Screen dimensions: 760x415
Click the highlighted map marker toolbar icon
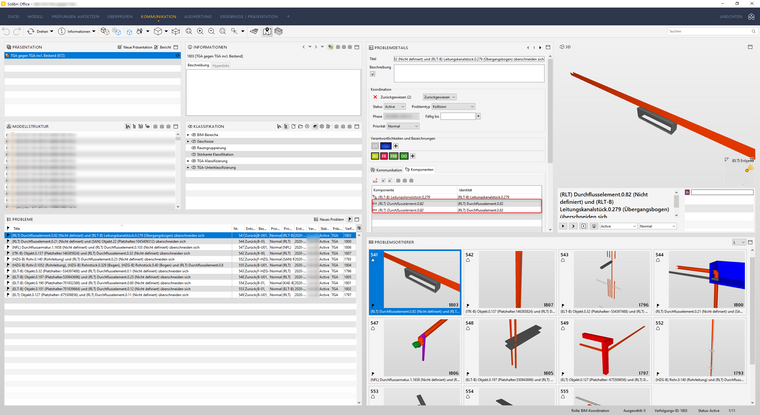[x=267, y=32]
